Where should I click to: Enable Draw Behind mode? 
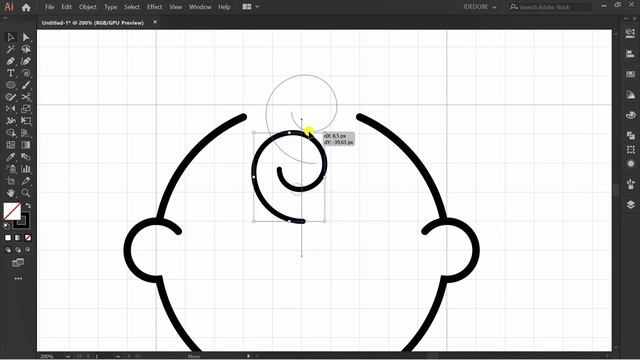tap(18, 250)
